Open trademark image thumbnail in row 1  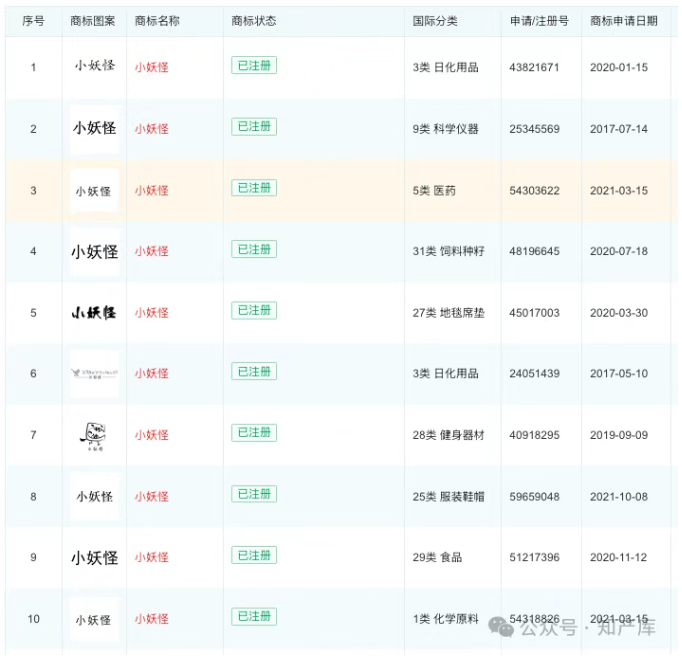[x=94, y=66]
